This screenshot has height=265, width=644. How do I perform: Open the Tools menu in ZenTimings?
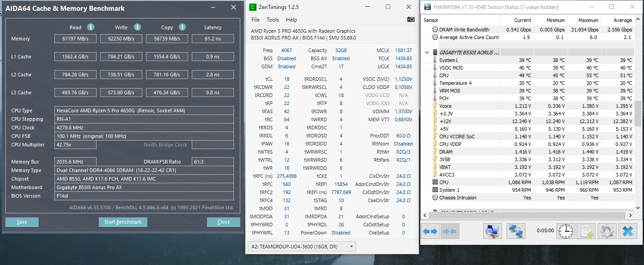coord(273,20)
